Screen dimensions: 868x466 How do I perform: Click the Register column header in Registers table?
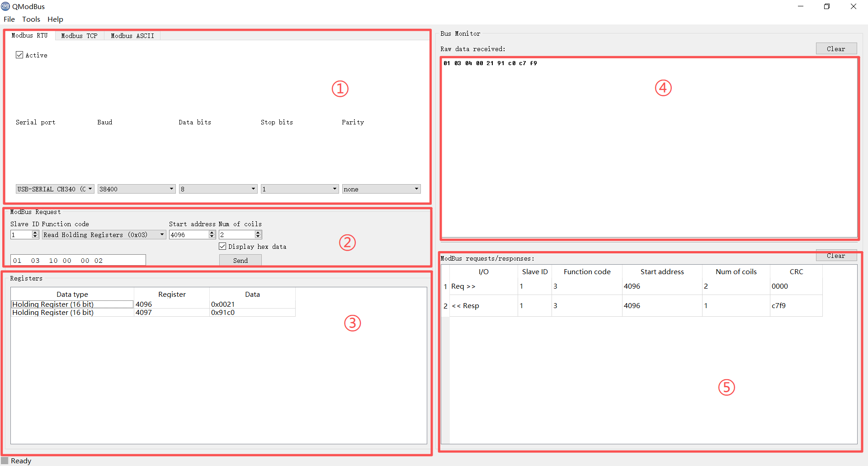(172, 294)
